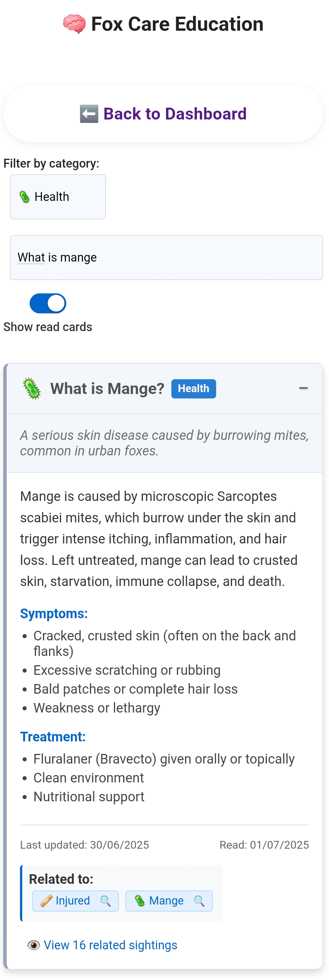View 16 related sightings

click(110, 945)
